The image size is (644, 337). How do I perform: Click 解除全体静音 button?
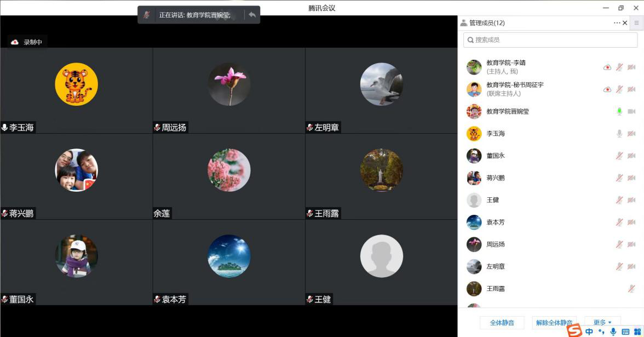pyautogui.click(x=554, y=323)
